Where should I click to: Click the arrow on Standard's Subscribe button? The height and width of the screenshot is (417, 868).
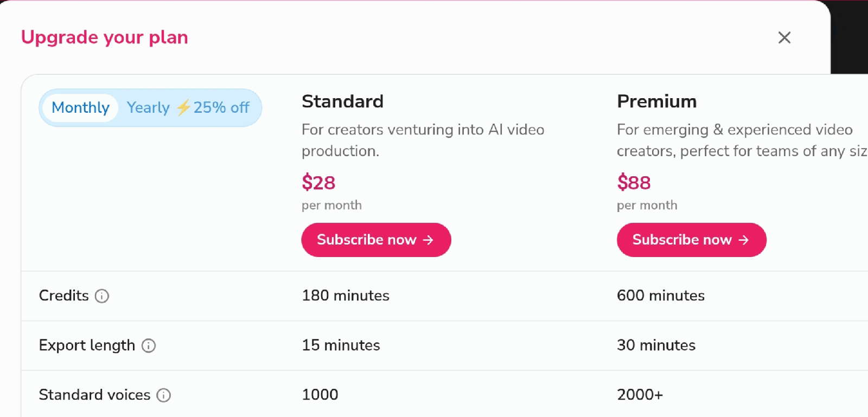click(x=428, y=240)
